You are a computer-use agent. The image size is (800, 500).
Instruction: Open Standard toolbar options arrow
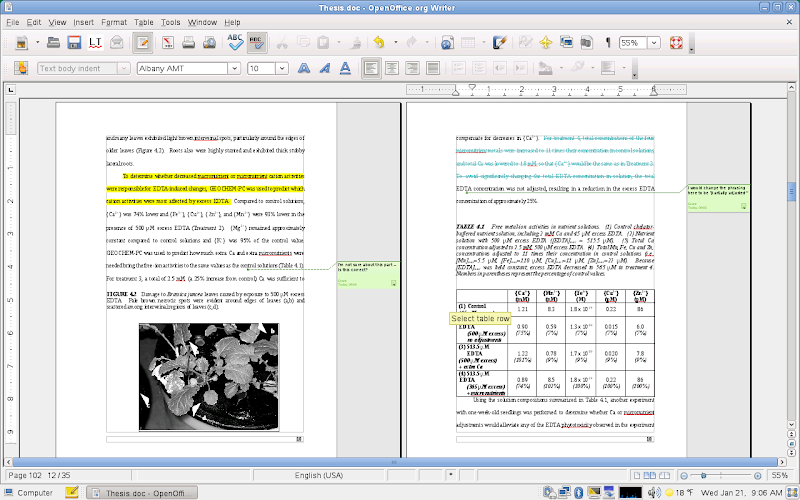691,44
